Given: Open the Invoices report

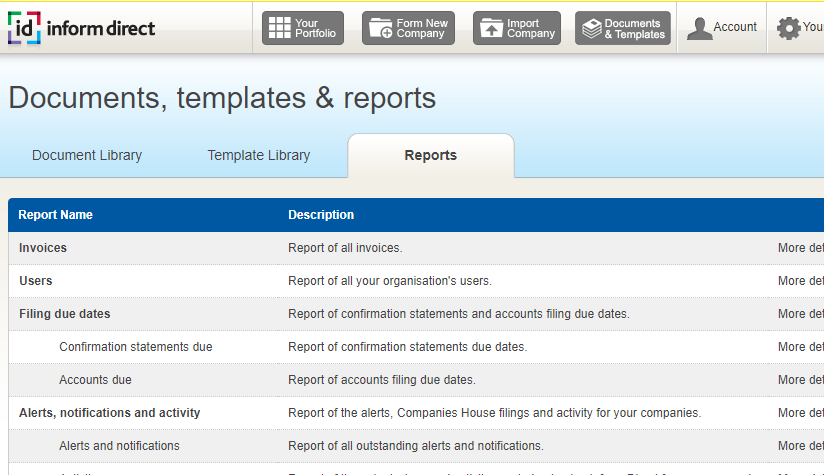Looking at the screenshot, I should [43, 248].
